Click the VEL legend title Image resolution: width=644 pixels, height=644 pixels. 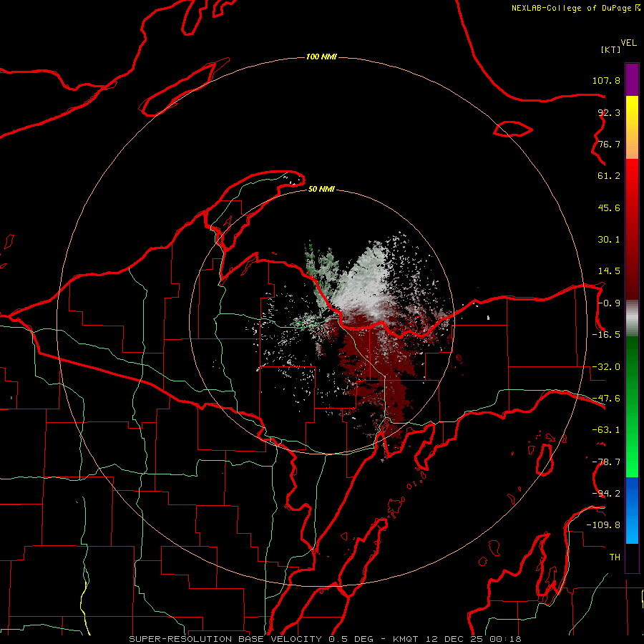tap(628, 43)
